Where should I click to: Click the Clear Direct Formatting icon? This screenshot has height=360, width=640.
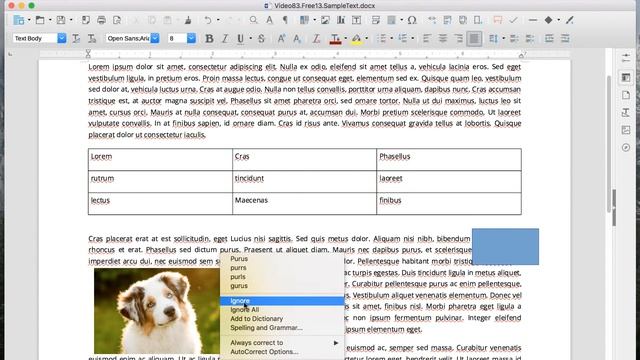click(316, 38)
